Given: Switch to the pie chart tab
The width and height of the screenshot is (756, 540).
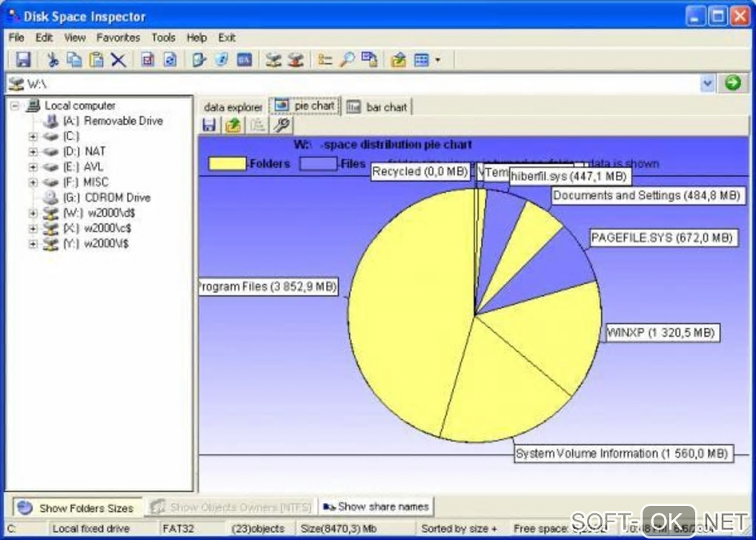Looking at the screenshot, I should 305,105.
